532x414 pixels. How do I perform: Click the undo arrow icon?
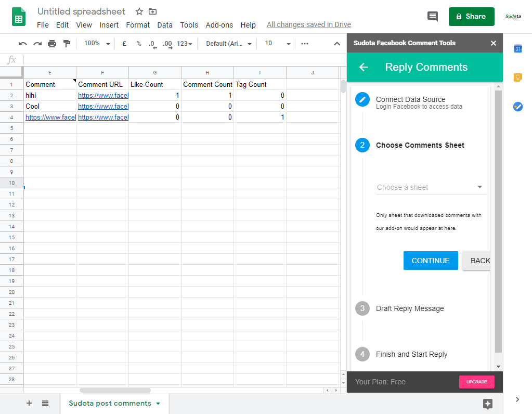[x=23, y=44]
